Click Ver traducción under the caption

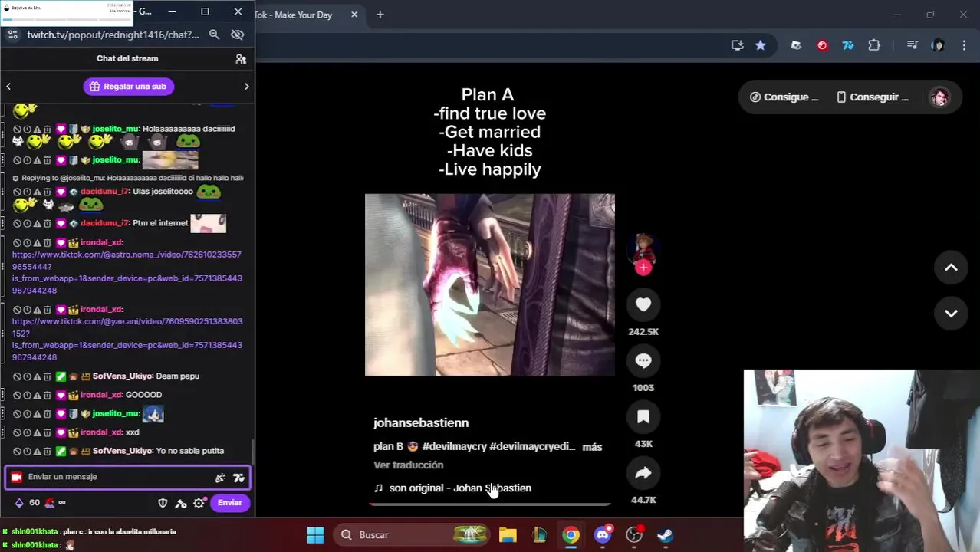point(408,465)
